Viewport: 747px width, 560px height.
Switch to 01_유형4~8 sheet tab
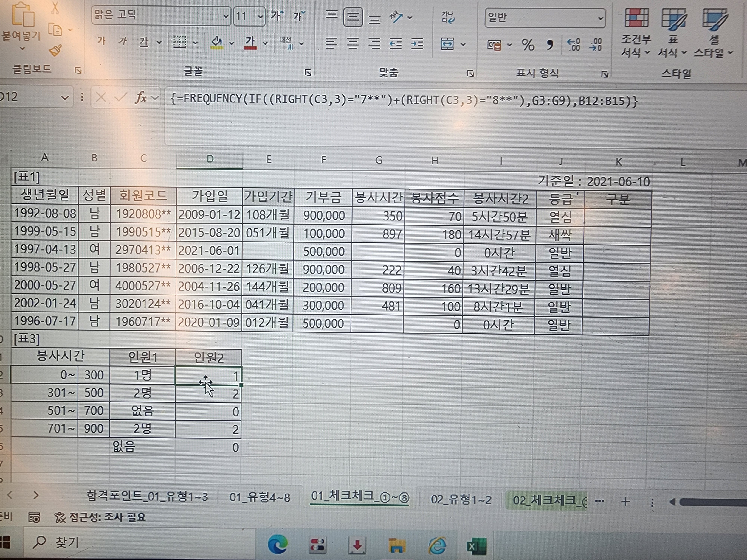click(259, 497)
